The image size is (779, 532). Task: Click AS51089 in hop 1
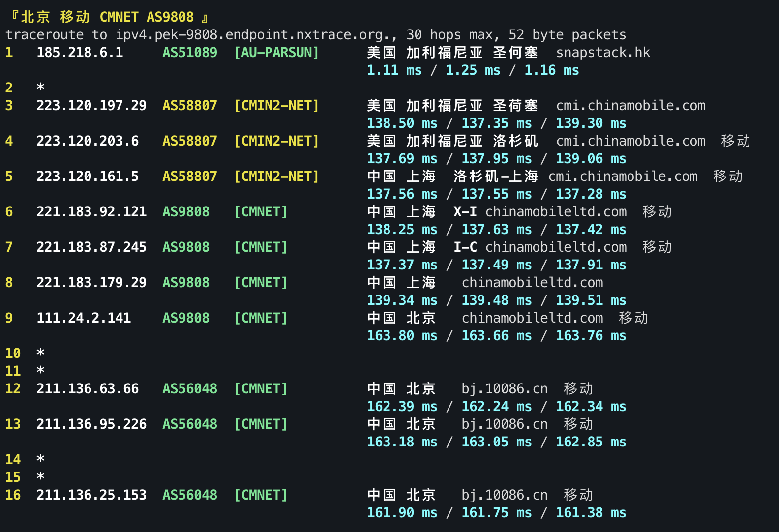[190, 53]
